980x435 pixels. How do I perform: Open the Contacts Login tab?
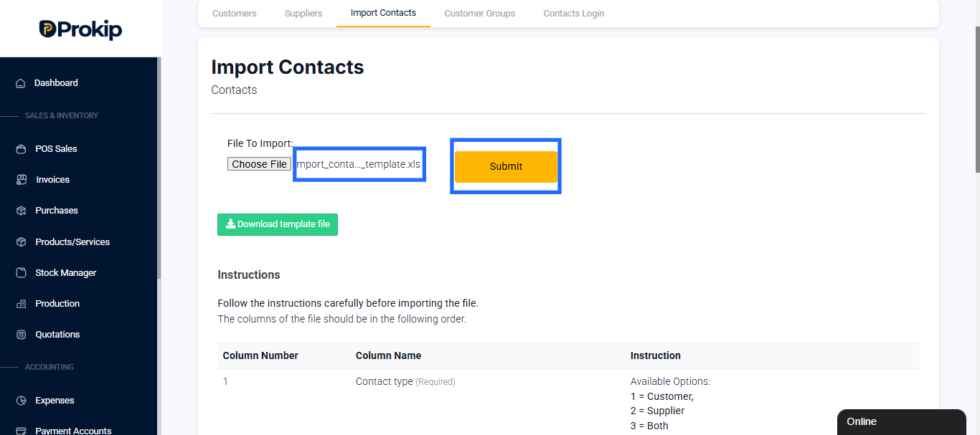click(x=573, y=14)
